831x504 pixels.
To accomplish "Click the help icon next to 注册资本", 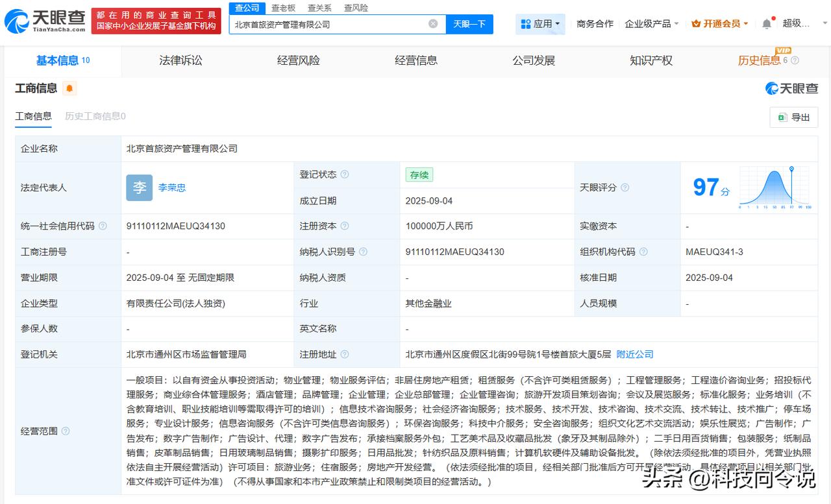I will pyautogui.click(x=345, y=226).
